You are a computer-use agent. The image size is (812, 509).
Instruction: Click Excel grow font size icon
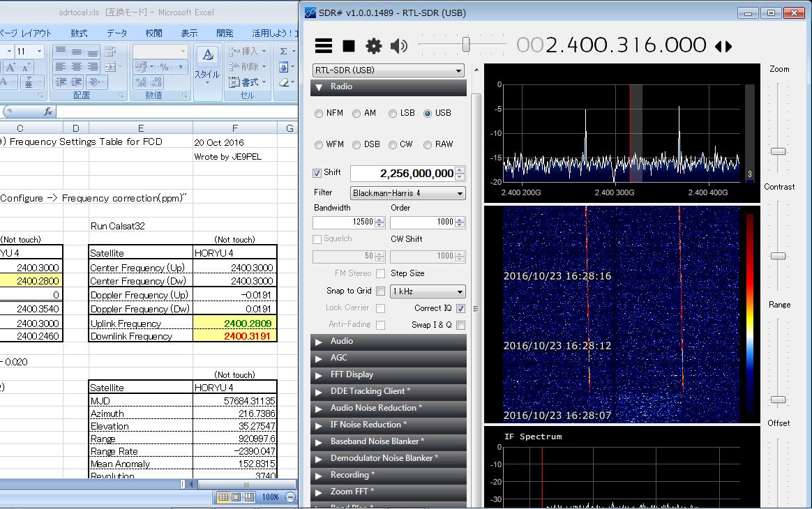click(x=10, y=67)
